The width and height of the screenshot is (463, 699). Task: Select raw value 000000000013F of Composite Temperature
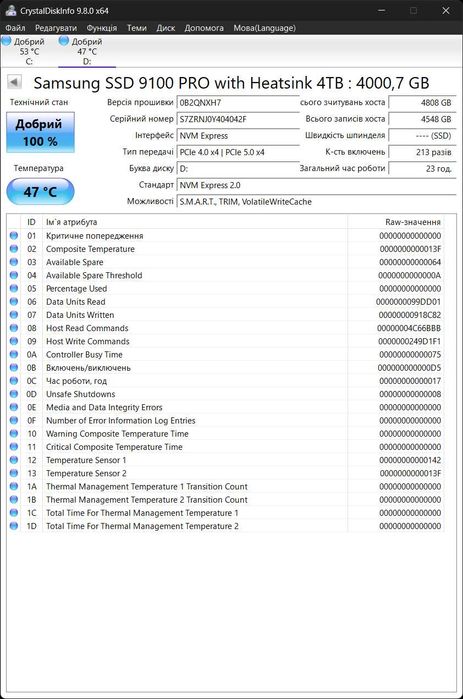click(x=410, y=249)
